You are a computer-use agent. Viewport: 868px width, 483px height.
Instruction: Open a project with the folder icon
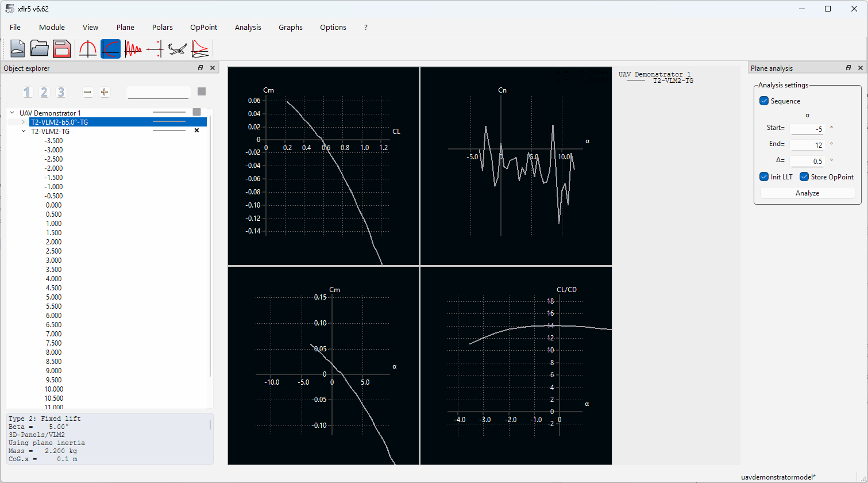tap(40, 49)
